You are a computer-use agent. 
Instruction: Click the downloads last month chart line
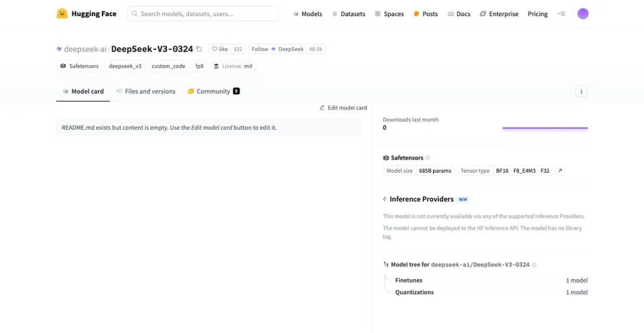coord(545,128)
